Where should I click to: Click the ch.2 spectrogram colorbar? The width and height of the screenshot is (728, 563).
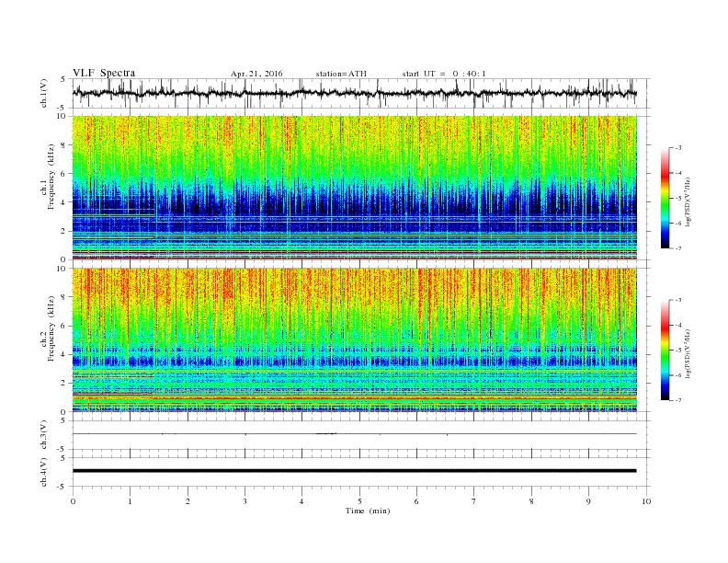665,350
